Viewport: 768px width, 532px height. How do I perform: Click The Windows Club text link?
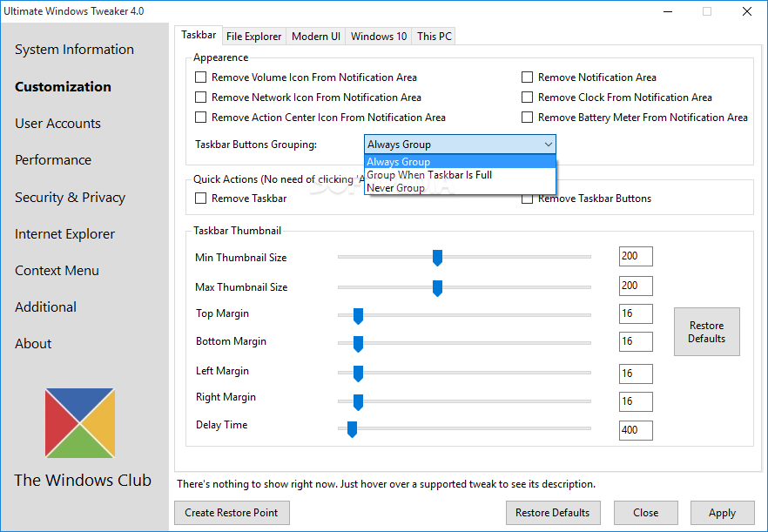pyautogui.click(x=82, y=481)
